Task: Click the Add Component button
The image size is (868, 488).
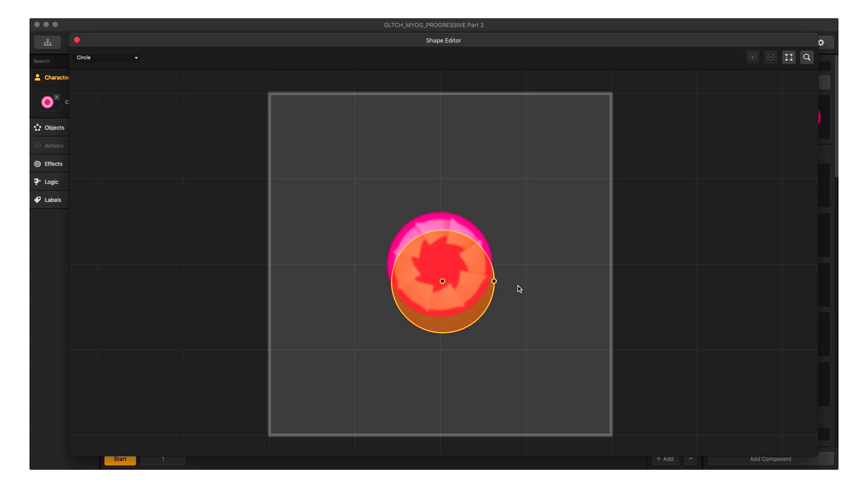Action: pyautogui.click(x=770, y=459)
